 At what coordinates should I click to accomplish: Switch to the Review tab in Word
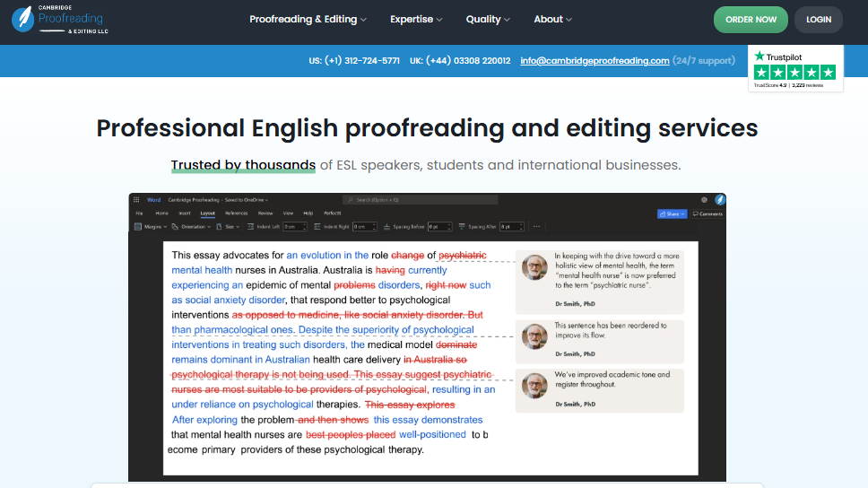click(265, 213)
